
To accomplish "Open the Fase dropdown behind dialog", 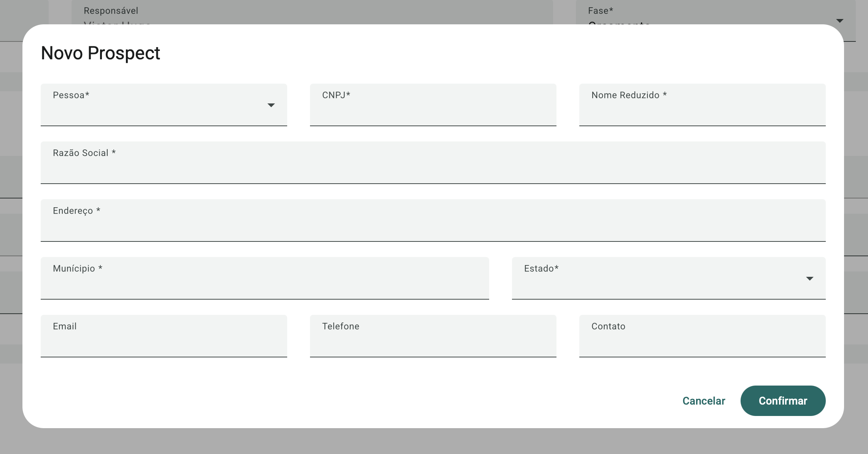I will click(839, 21).
